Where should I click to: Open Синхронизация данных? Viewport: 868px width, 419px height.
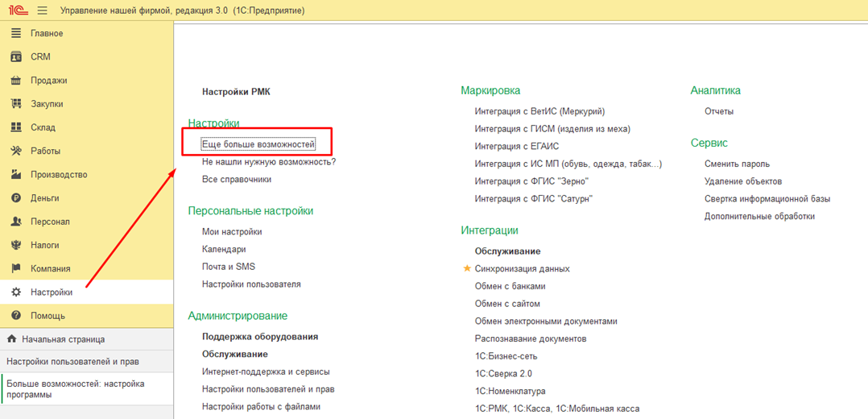(x=522, y=269)
